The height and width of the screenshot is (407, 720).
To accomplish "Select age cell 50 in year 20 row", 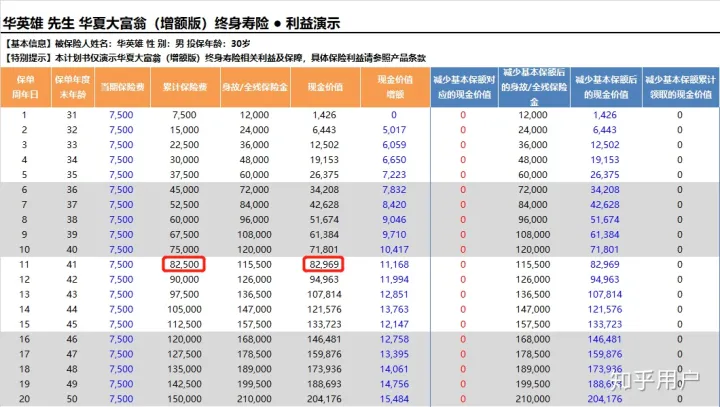I will [72, 399].
